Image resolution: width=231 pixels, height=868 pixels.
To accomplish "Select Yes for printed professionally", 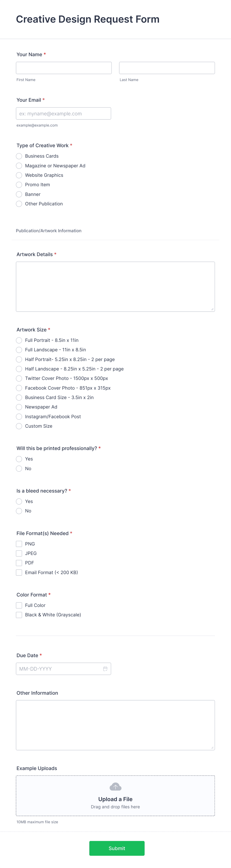I will coord(19,459).
